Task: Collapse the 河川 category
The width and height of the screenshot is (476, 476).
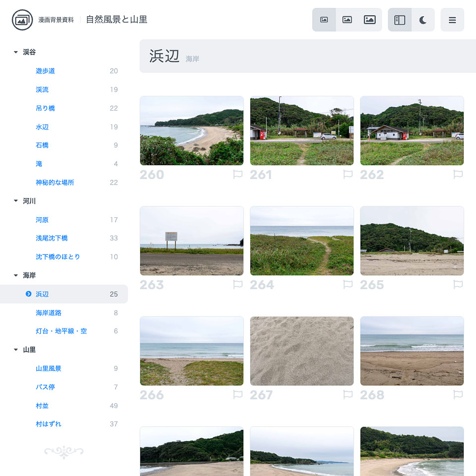Action: click(x=15, y=201)
